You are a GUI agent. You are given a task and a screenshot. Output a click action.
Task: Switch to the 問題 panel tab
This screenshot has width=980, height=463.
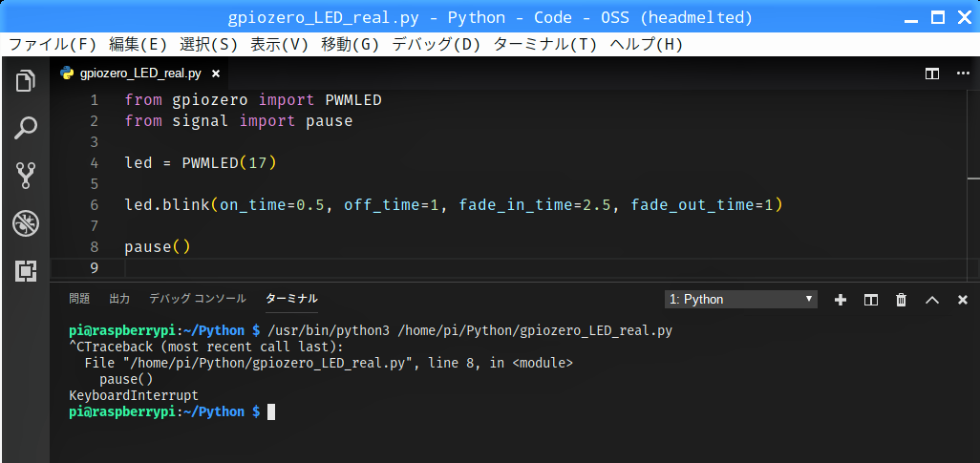pos(79,299)
